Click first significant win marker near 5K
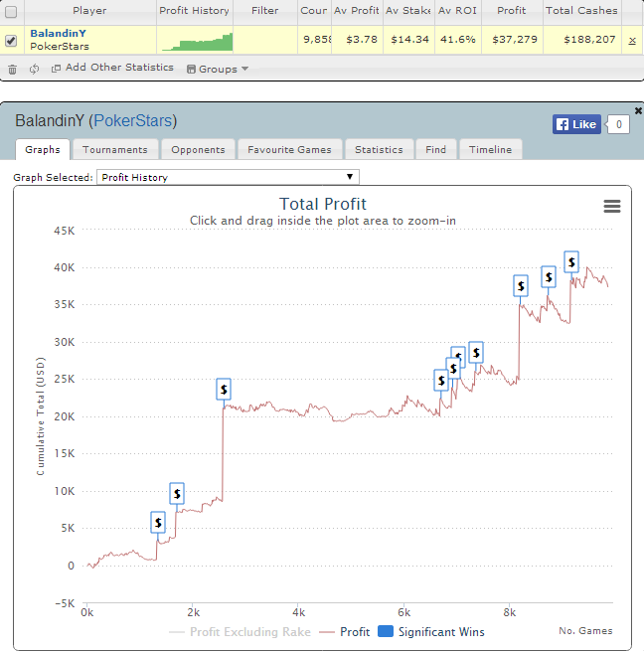This screenshot has height=653, width=644. coord(158,522)
